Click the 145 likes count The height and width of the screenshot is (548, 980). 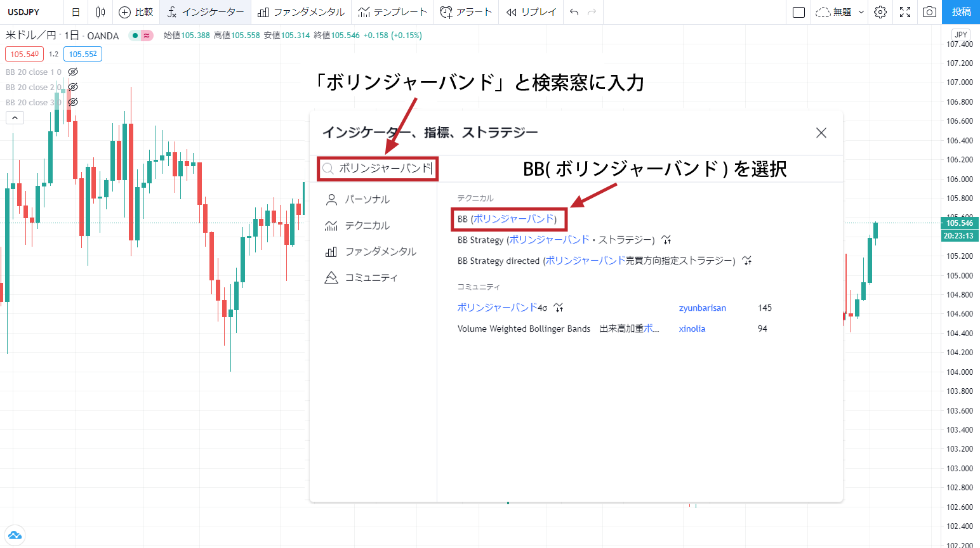click(765, 308)
